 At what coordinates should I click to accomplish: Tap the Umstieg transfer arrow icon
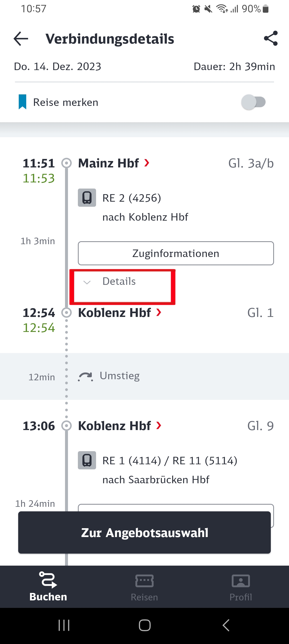coord(86,377)
